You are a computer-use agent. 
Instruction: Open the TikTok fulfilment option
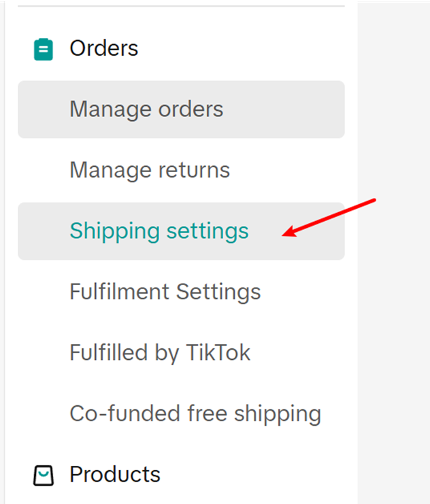160,353
